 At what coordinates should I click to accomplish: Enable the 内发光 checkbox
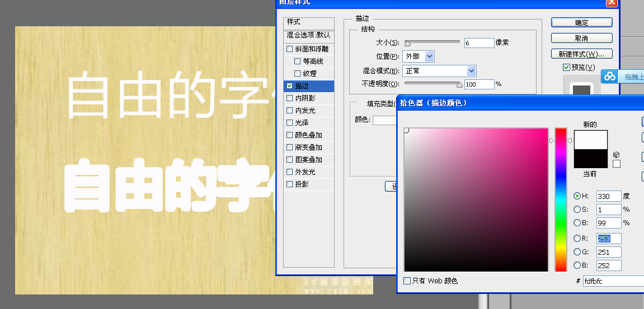coord(290,111)
